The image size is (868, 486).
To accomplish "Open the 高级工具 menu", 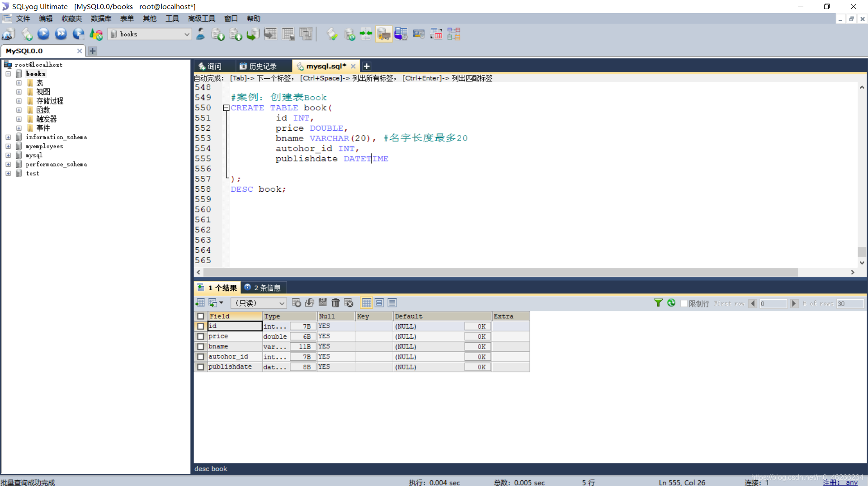I will [201, 19].
